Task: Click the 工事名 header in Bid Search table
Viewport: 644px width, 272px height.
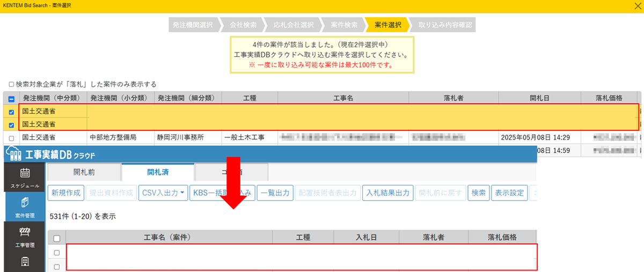Action: pos(343,98)
